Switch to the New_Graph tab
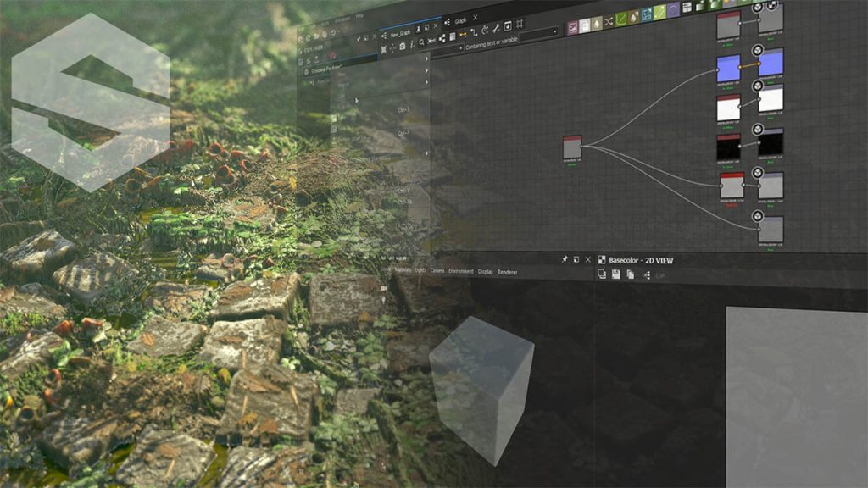The image size is (868, 488). [x=400, y=34]
